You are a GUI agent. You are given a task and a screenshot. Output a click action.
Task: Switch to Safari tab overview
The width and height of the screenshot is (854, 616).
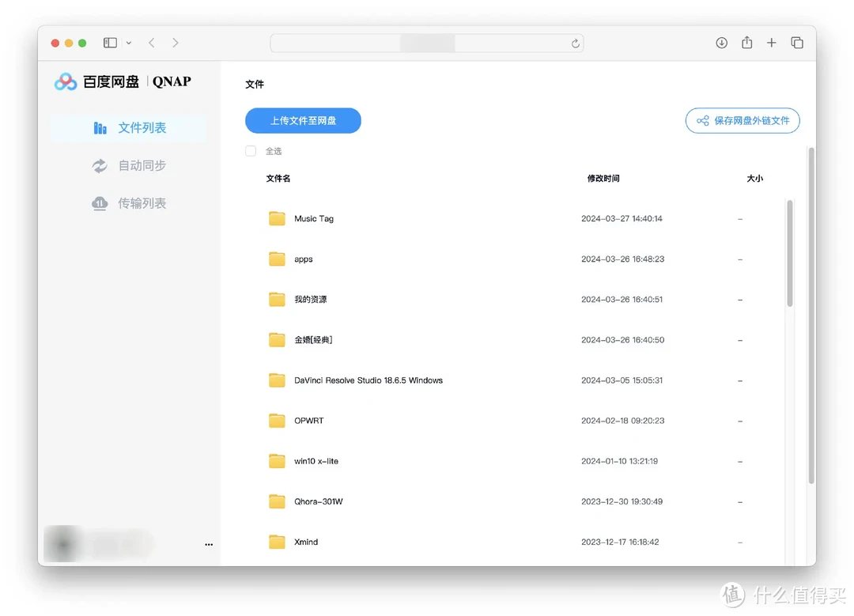coord(797,43)
